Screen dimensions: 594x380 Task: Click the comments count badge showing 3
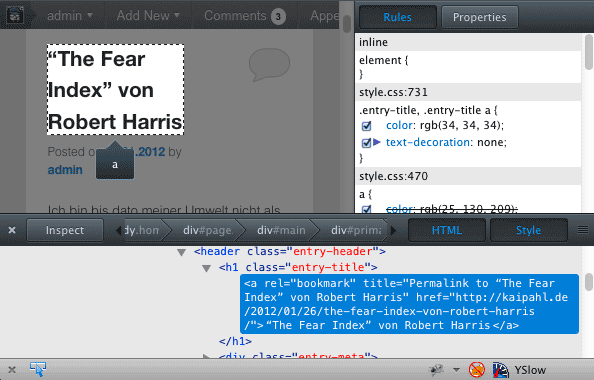point(278,17)
